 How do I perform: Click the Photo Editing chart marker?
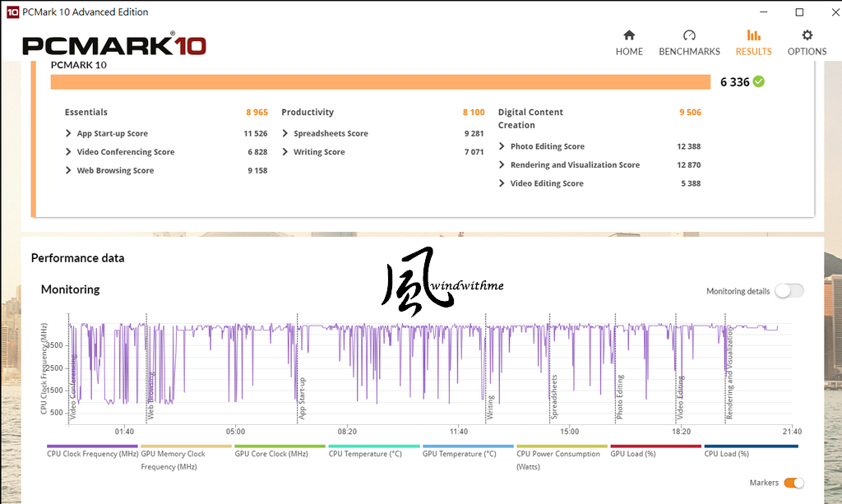click(x=620, y=396)
